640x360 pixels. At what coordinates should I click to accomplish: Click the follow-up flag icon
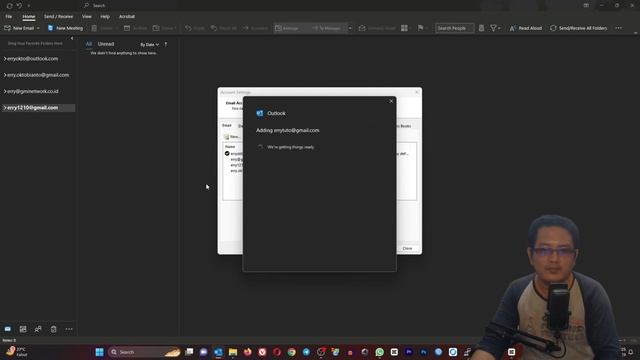coord(420,28)
